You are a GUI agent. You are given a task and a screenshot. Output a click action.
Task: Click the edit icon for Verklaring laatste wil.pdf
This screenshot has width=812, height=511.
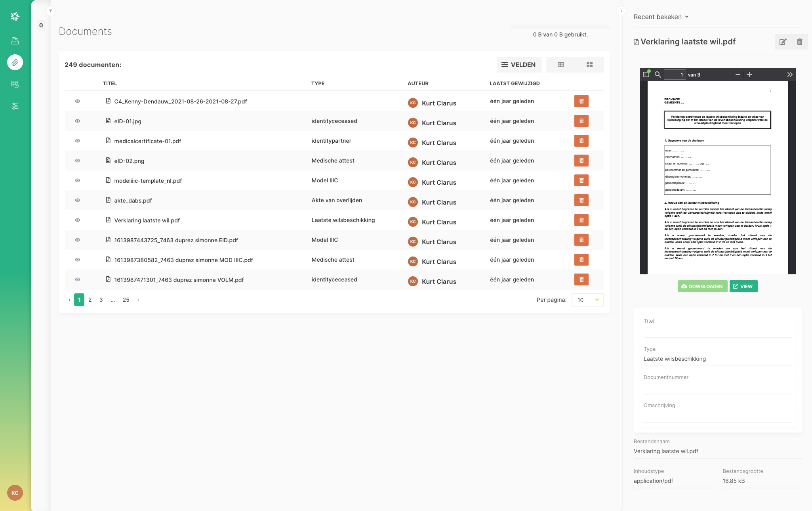click(x=783, y=42)
